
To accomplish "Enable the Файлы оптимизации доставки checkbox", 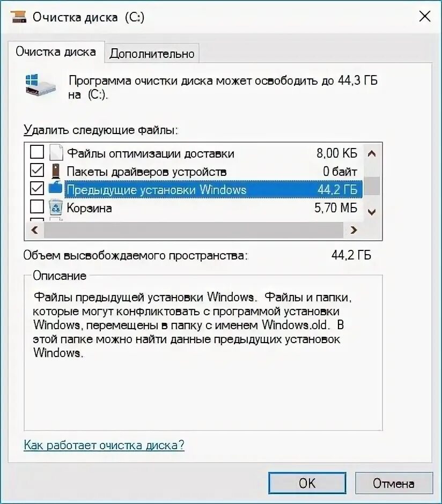I will click(37, 152).
